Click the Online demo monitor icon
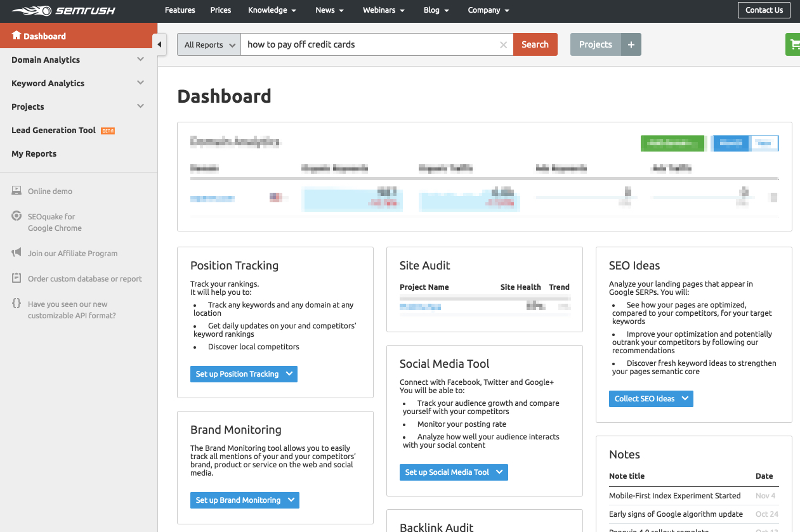Image resolution: width=800 pixels, height=532 pixels. (16, 190)
